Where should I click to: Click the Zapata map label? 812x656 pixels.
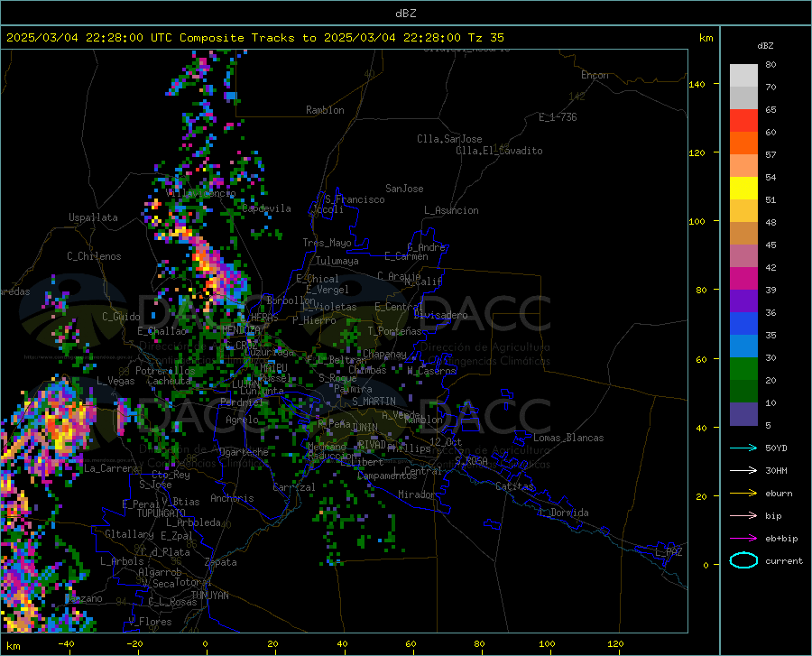pos(221,562)
